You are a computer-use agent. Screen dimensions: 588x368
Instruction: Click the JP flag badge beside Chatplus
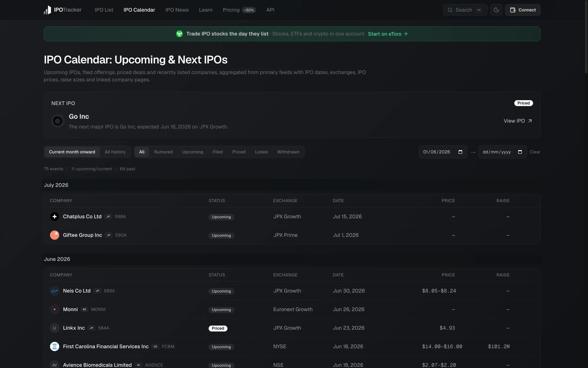coord(108,217)
